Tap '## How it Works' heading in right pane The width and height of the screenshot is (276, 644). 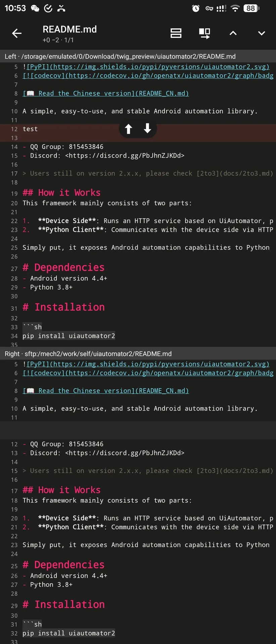coord(61,490)
